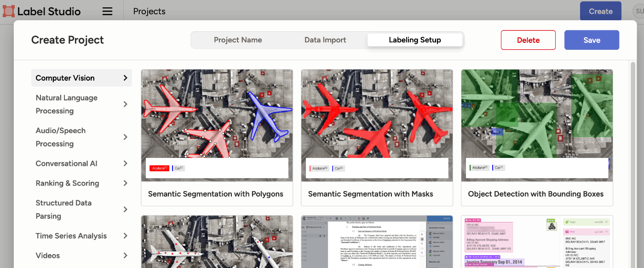Click the Save button
Viewport: 644px width, 268px height.
[592, 40]
